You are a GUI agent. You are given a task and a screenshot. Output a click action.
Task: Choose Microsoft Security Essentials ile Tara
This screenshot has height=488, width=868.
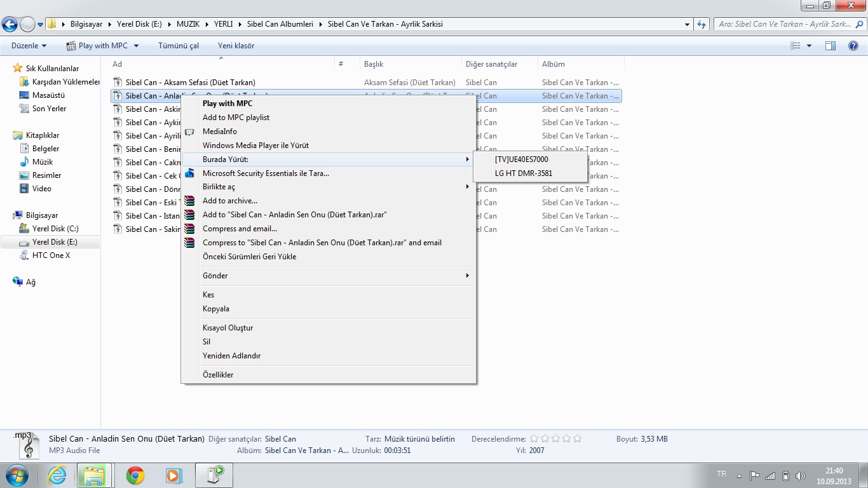click(x=266, y=173)
